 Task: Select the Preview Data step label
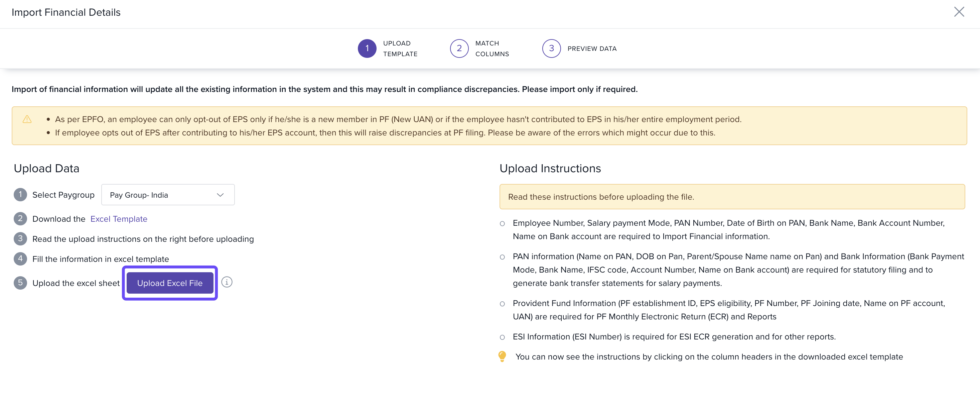point(592,48)
